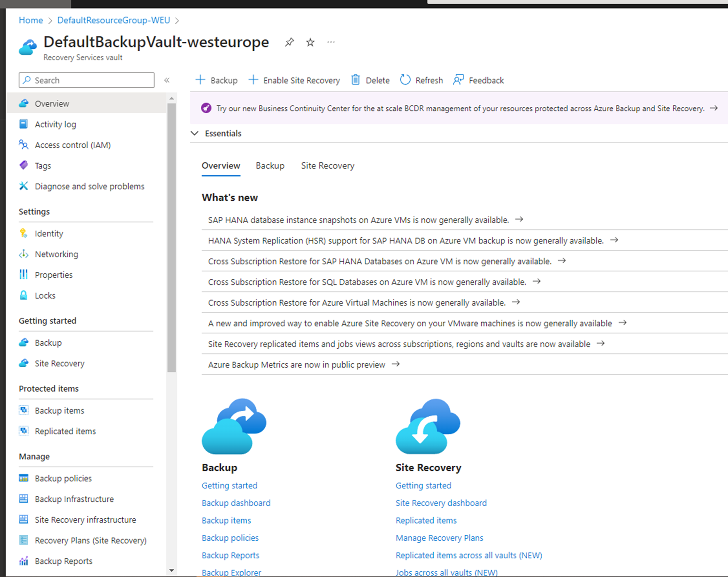Click the large Backup cloud icon
The width and height of the screenshot is (728, 577).
pyautogui.click(x=234, y=426)
